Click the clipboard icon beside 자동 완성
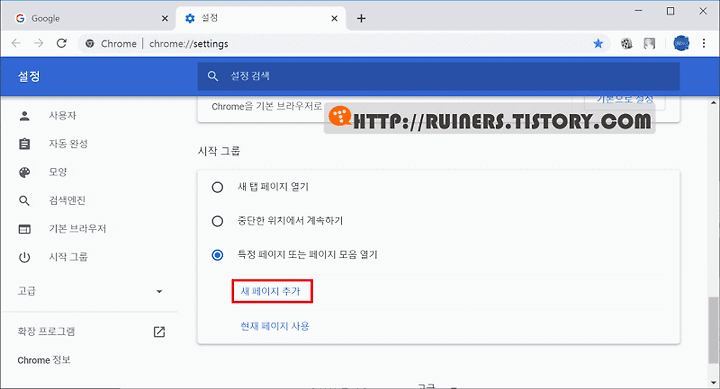The image size is (720, 389). [x=24, y=144]
